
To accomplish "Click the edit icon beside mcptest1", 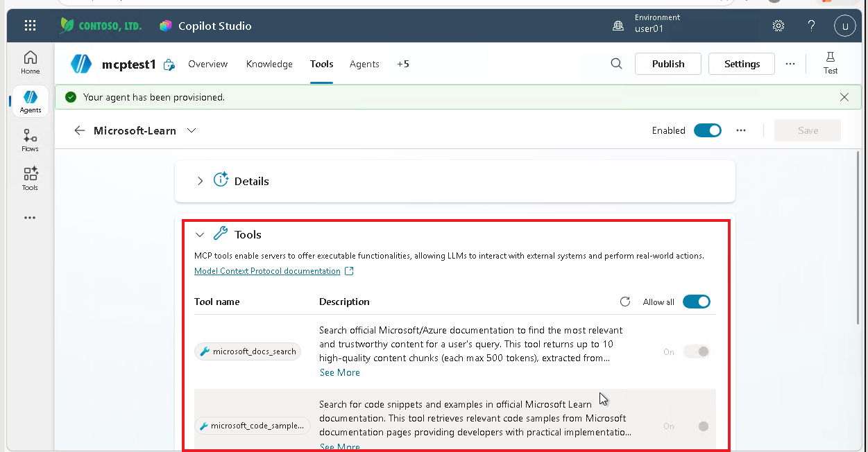I will 169,64.
